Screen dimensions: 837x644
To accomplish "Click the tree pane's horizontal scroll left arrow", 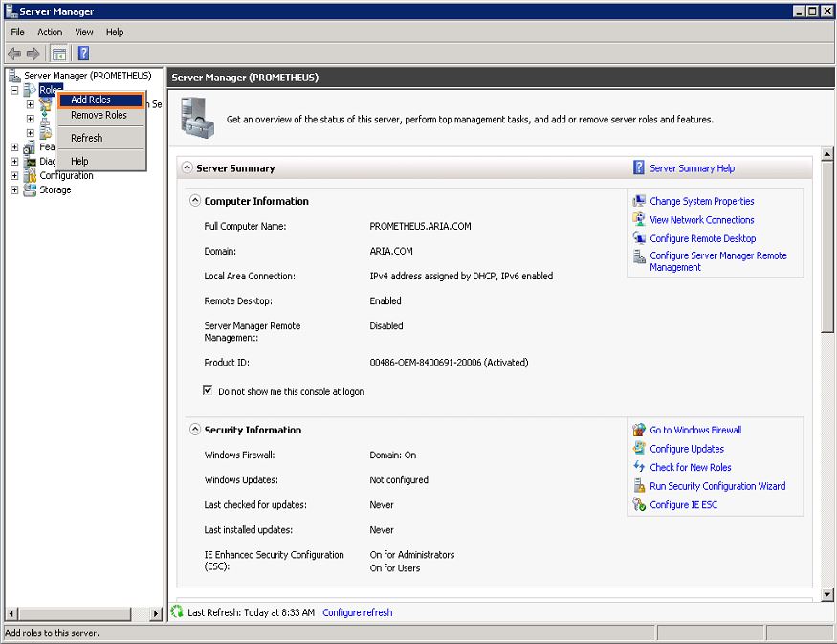I will 11,613.
